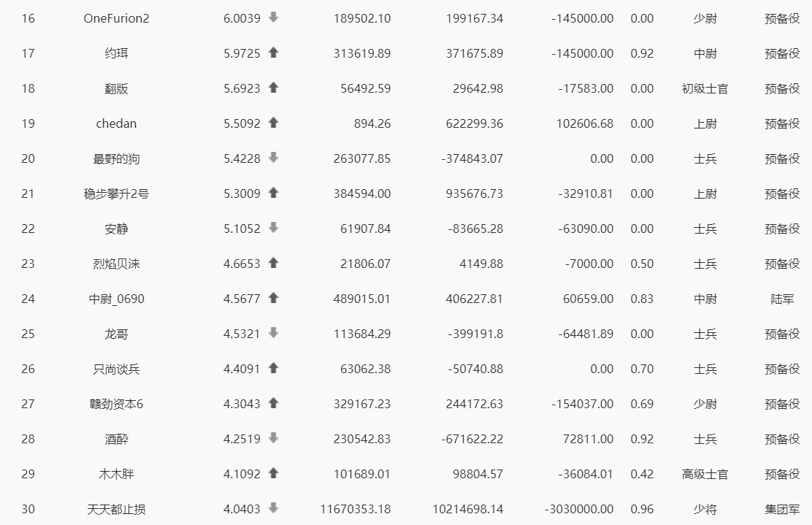The image size is (812, 525).
Task: Click the up arrow beside score 4.5677
Action: click(273, 298)
